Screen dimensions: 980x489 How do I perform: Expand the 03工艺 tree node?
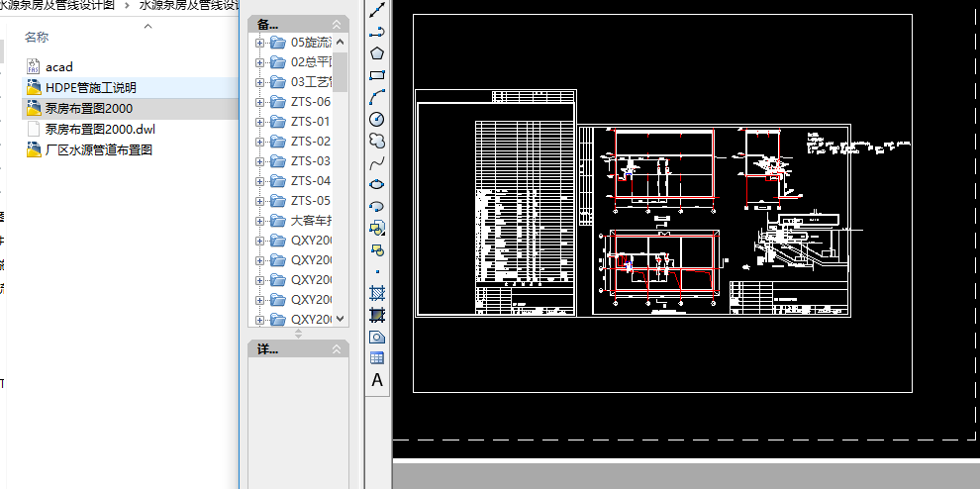pos(259,82)
